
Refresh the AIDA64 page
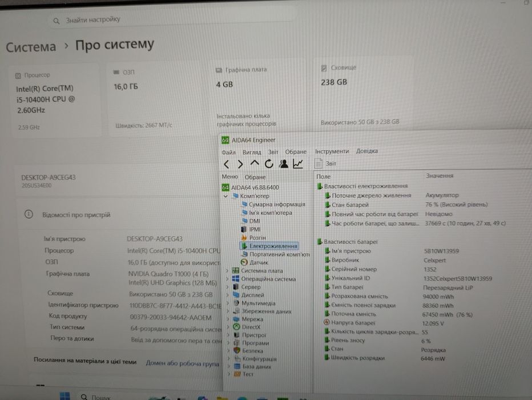click(x=269, y=163)
